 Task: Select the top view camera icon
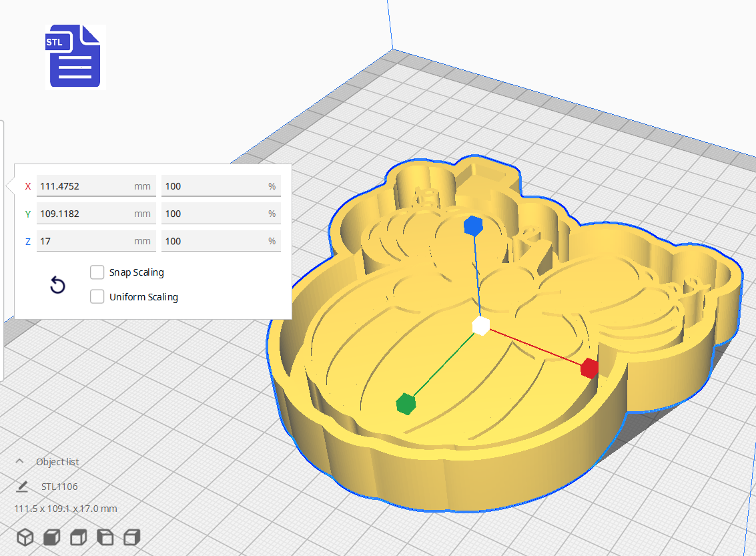coord(77,537)
